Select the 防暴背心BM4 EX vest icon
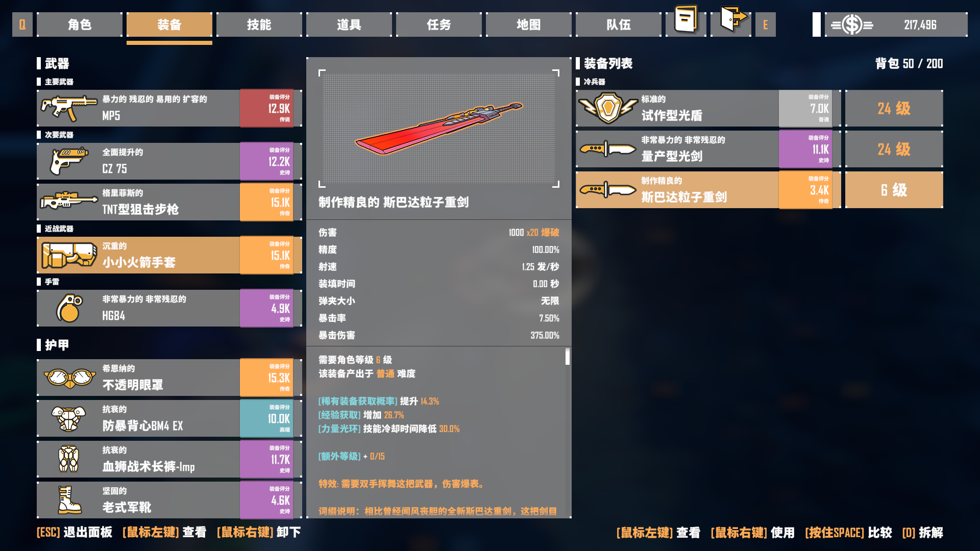Viewport: 980px width, 551px height. click(69, 418)
